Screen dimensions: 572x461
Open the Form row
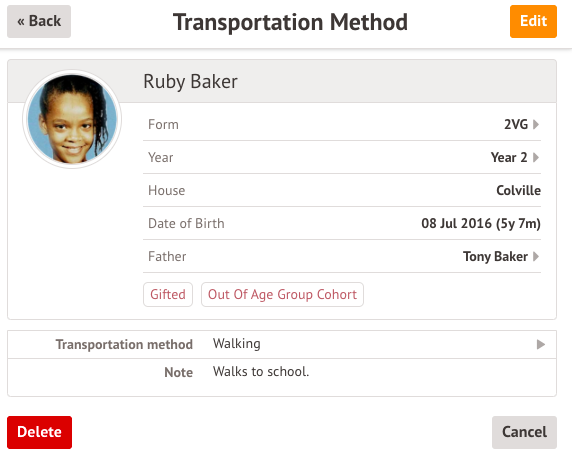[x=342, y=124]
